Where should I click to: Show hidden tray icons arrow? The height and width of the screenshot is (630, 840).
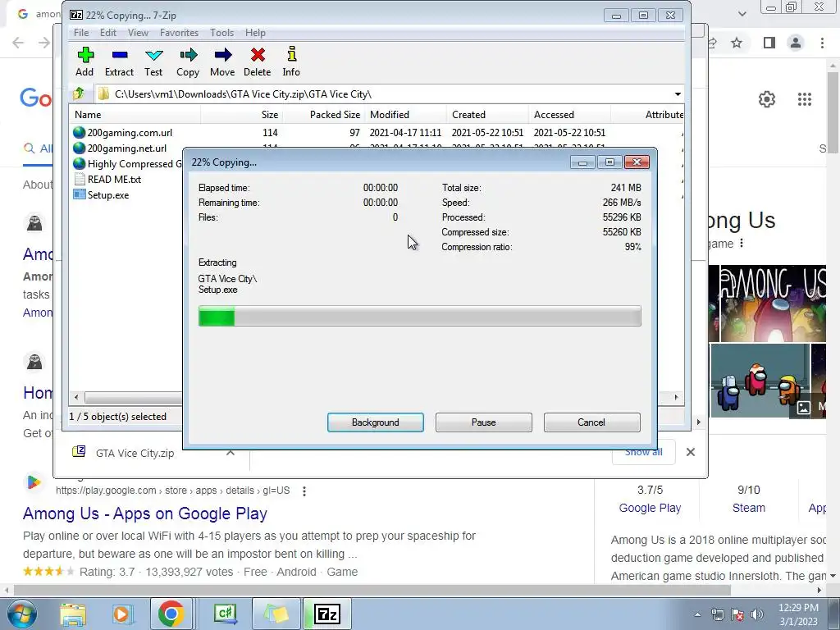697,614
